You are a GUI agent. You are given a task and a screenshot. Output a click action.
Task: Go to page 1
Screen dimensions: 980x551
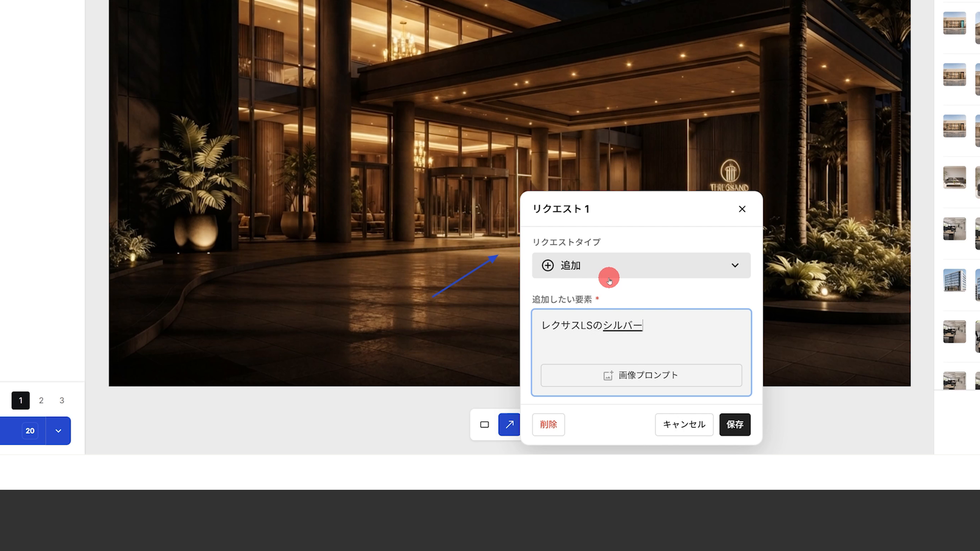click(20, 400)
